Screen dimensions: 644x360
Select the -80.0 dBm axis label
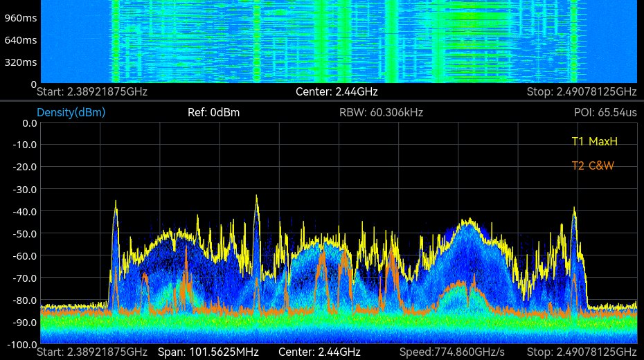(x=24, y=300)
